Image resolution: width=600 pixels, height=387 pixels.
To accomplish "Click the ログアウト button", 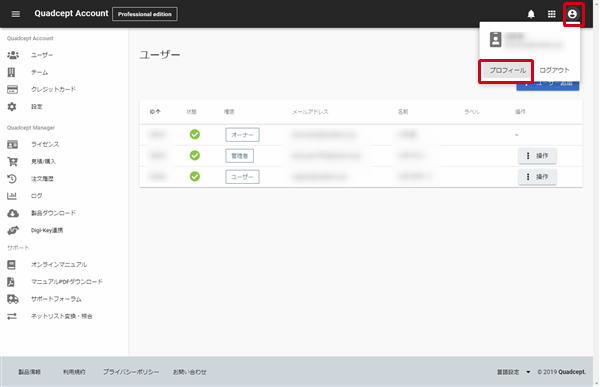I will click(x=554, y=70).
